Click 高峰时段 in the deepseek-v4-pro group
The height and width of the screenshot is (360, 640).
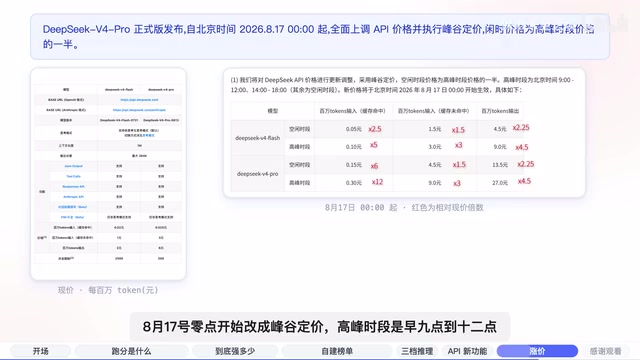299,183
